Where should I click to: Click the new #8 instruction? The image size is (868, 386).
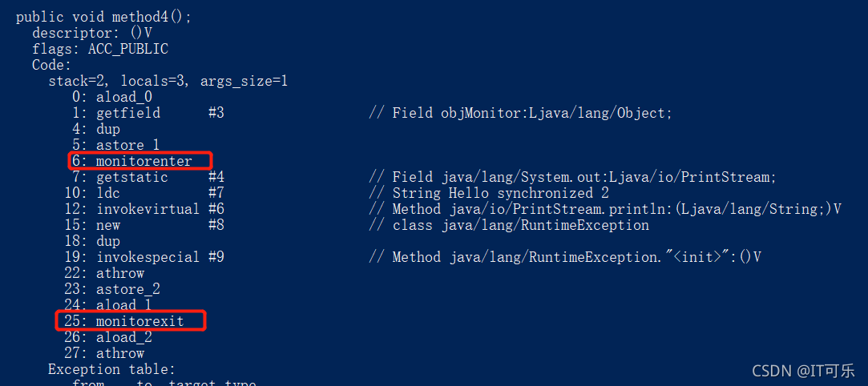tap(144, 225)
